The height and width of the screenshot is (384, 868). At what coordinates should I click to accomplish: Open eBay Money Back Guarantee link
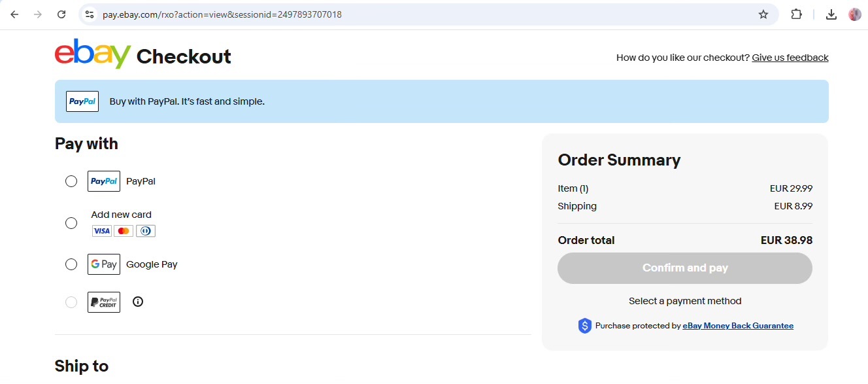[x=738, y=326]
